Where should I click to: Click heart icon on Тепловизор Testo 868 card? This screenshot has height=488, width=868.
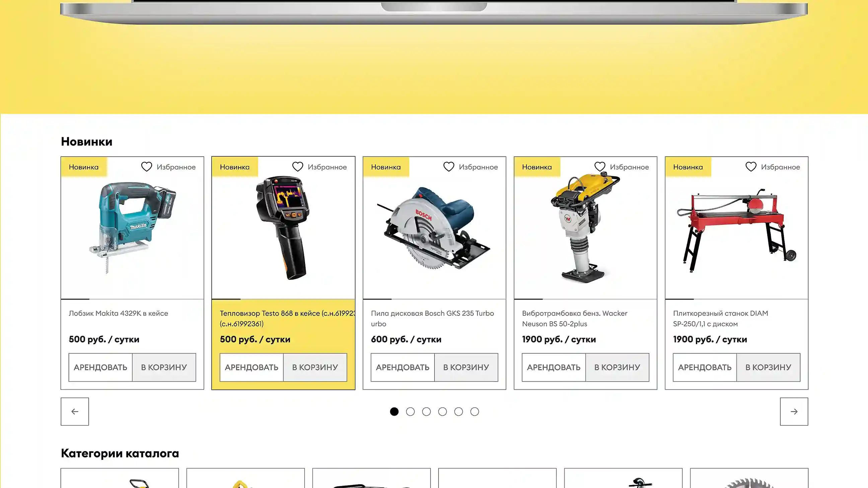tap(297, 167)
